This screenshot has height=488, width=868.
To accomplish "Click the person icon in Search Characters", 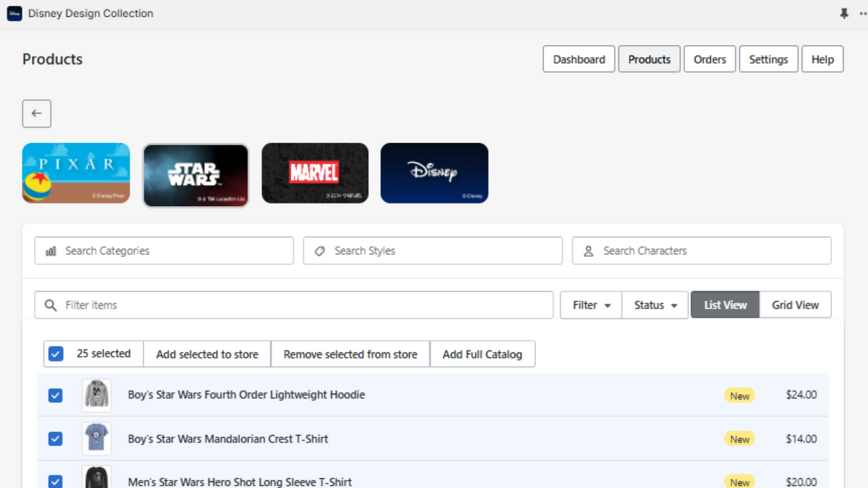I will pyautogui.click(x=588, y=251).
